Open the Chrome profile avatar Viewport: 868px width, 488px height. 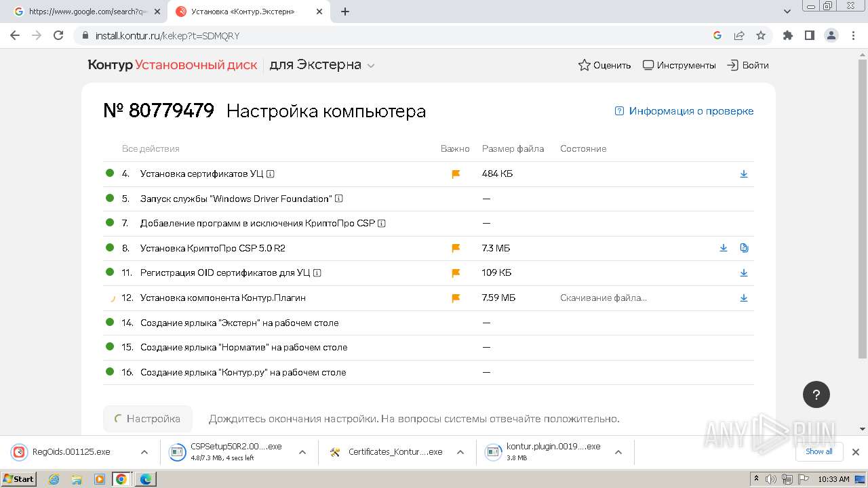(x=831, y=35)
